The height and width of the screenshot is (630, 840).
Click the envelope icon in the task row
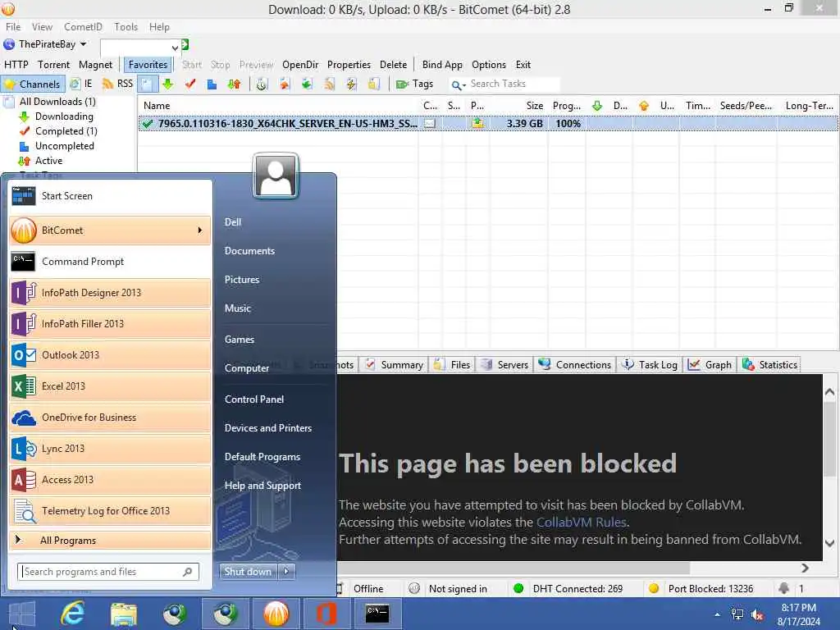430,124
